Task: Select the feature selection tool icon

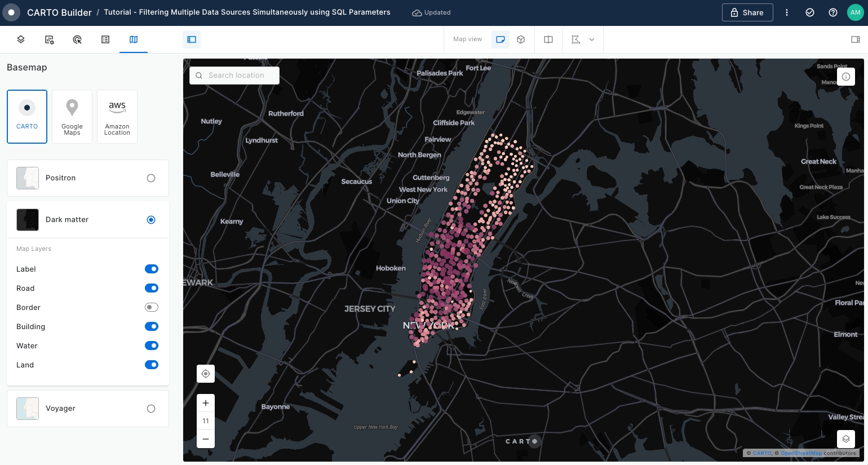Action: (x=575, y=39)
